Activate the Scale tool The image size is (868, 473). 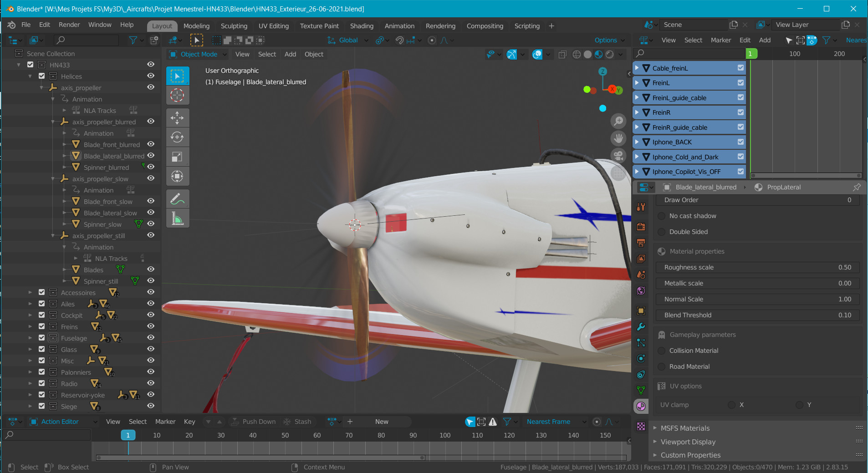pos(177,157)
